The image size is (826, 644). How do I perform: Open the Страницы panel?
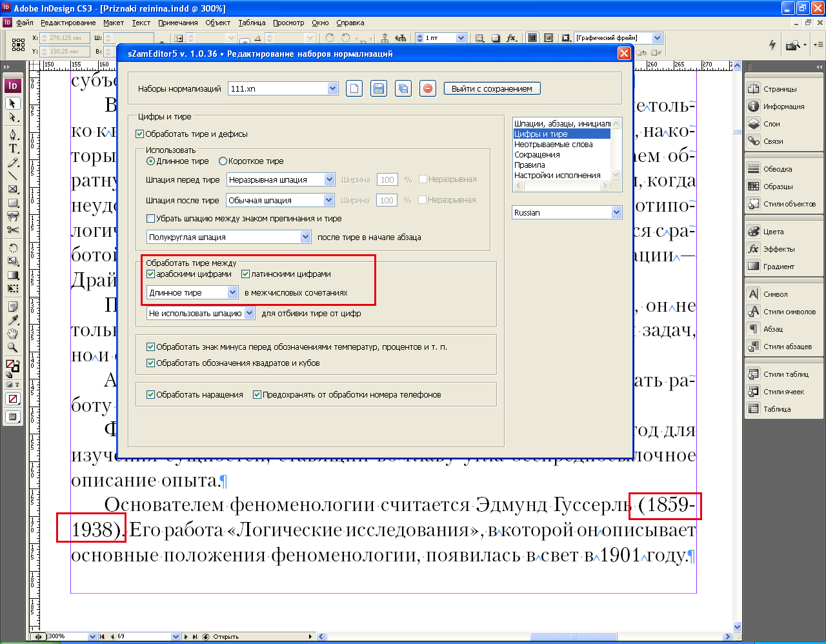coord(780,89)
